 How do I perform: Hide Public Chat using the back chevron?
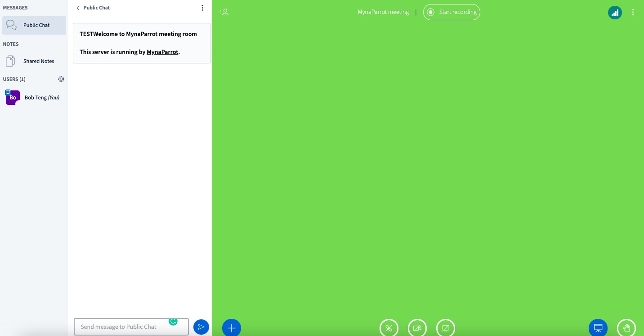78,8
